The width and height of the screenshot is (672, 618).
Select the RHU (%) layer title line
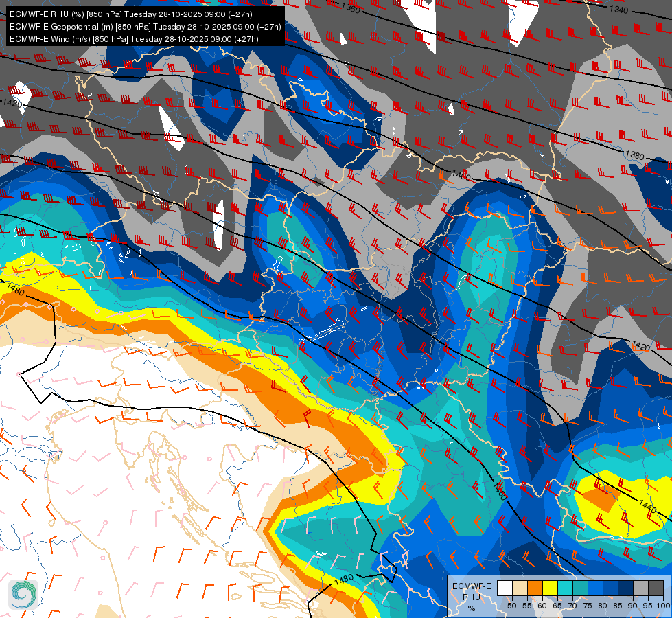pyautogui.click(x=130, y=14)
